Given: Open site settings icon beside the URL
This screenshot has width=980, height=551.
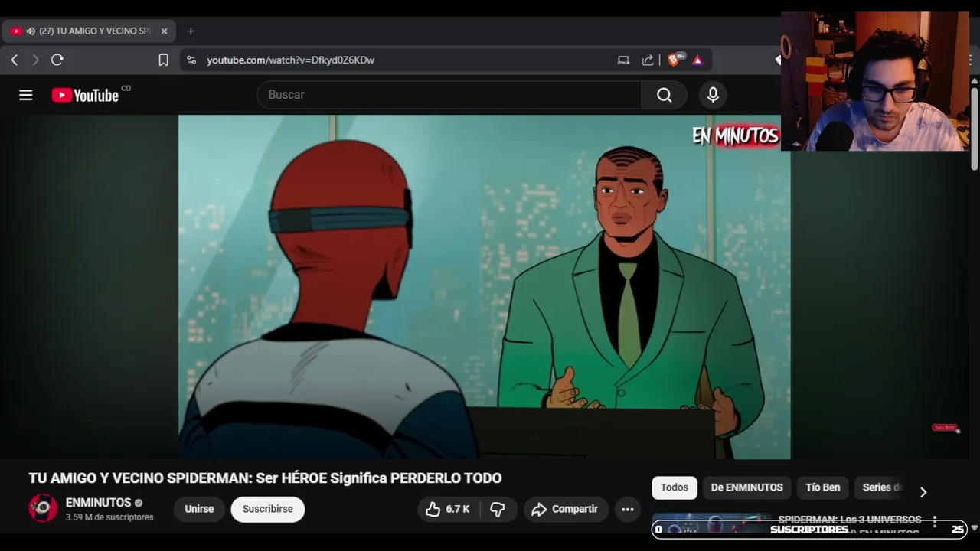Looking at the screenshot, I should [x=191, y=60].
